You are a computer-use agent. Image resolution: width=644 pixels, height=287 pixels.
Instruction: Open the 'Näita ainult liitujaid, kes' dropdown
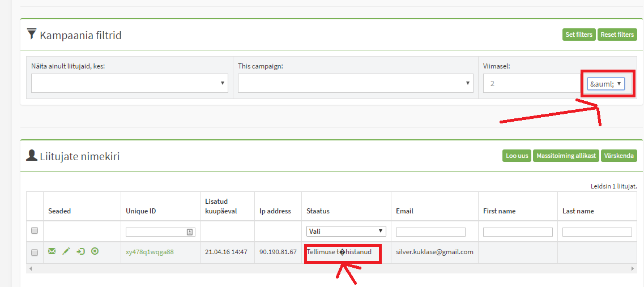pyautogui.click(x=130, y=83)
